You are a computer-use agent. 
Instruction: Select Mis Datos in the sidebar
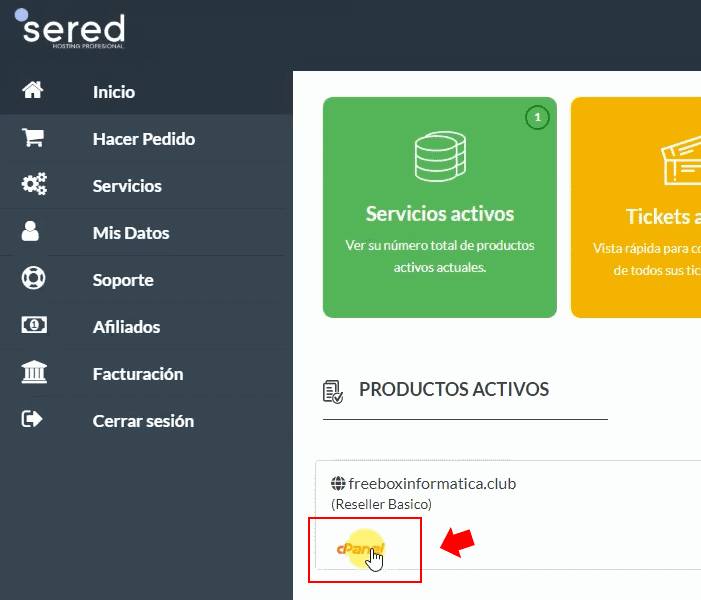point(131,233)
